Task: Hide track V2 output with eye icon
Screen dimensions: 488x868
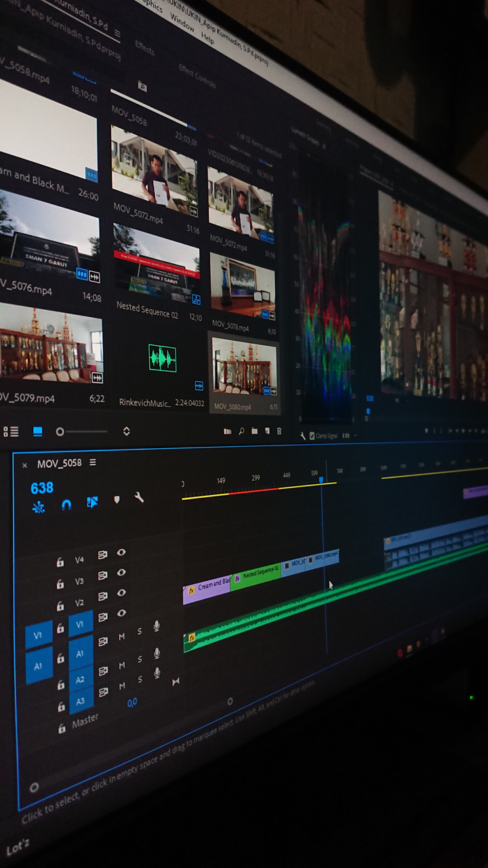Action: 121,593
